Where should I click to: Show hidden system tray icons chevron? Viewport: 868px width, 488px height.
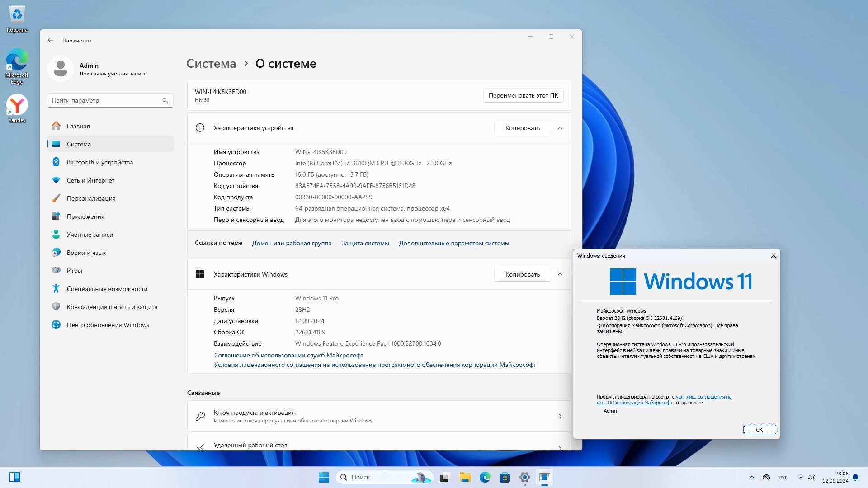pos(751,477)
